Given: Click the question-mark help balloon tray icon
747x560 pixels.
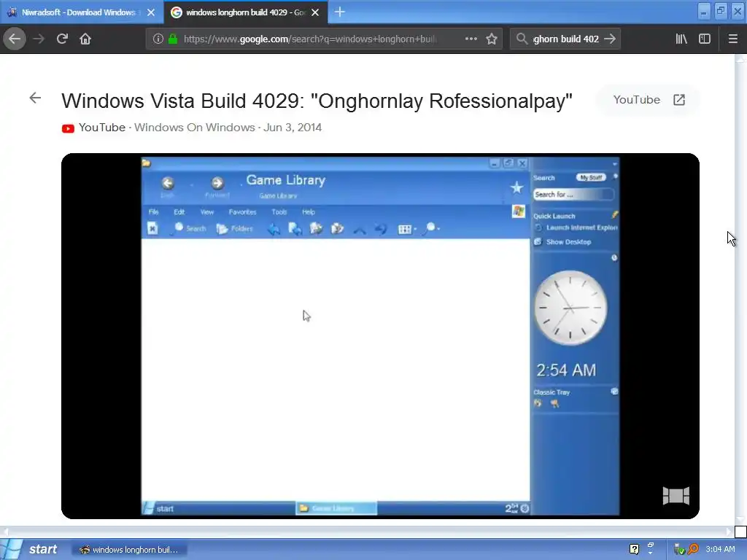Looking at the screenshot, I should coord(634,549).
